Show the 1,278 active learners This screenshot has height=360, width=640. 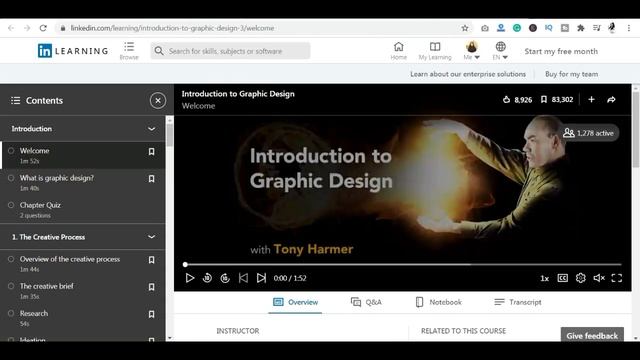[x=588, y=133]
